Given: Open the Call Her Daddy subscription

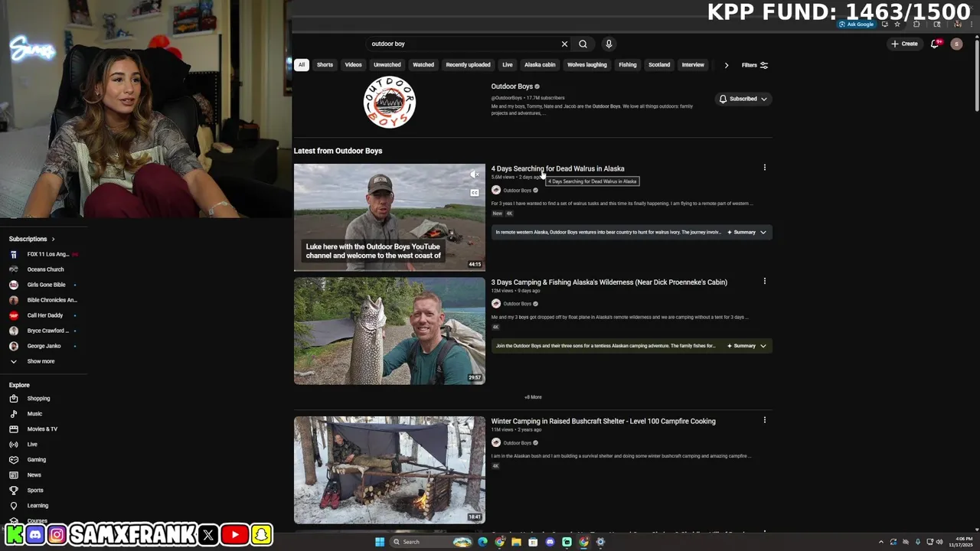Looking at the screenshot, I should (44, 315).
